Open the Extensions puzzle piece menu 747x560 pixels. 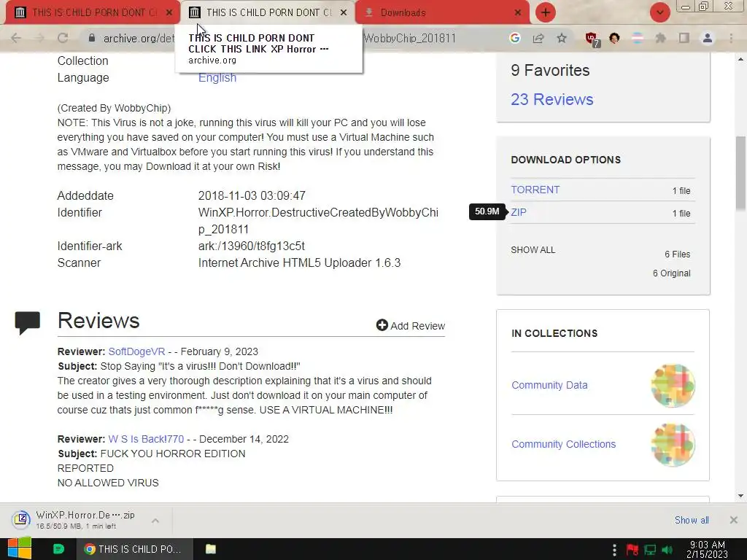pyautogui.click(x=660, y=38)
